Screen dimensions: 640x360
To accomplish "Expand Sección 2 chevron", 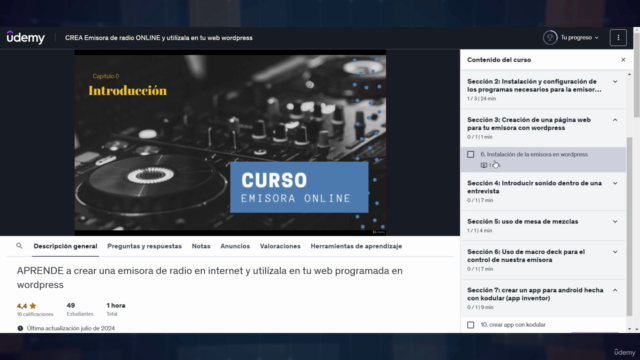I will coord(615,82).
